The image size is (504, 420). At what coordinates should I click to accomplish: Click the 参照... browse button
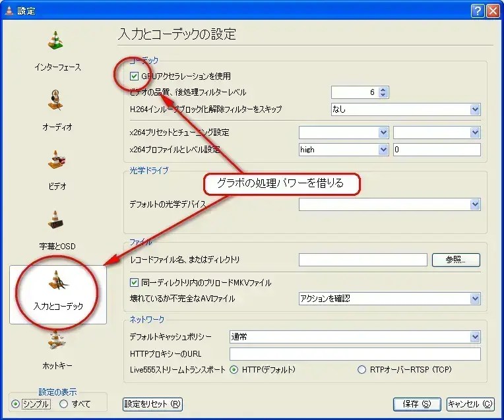point(456,260)
